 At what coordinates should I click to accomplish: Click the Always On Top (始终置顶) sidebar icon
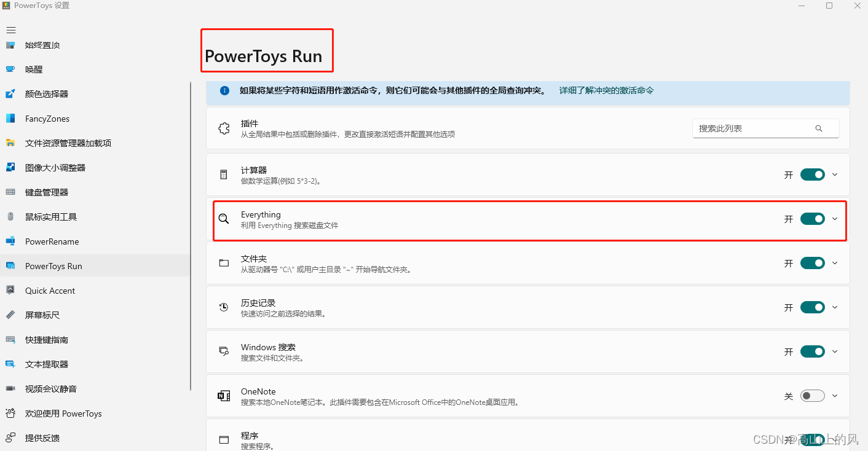click(x=10, y=45)
